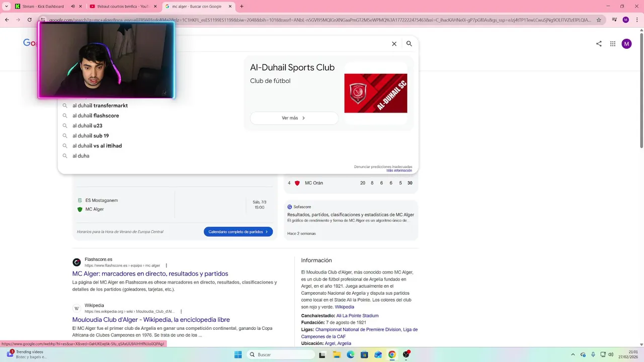Open more options for Flashscore.es result
644x362 pixels.
point(167,265)
